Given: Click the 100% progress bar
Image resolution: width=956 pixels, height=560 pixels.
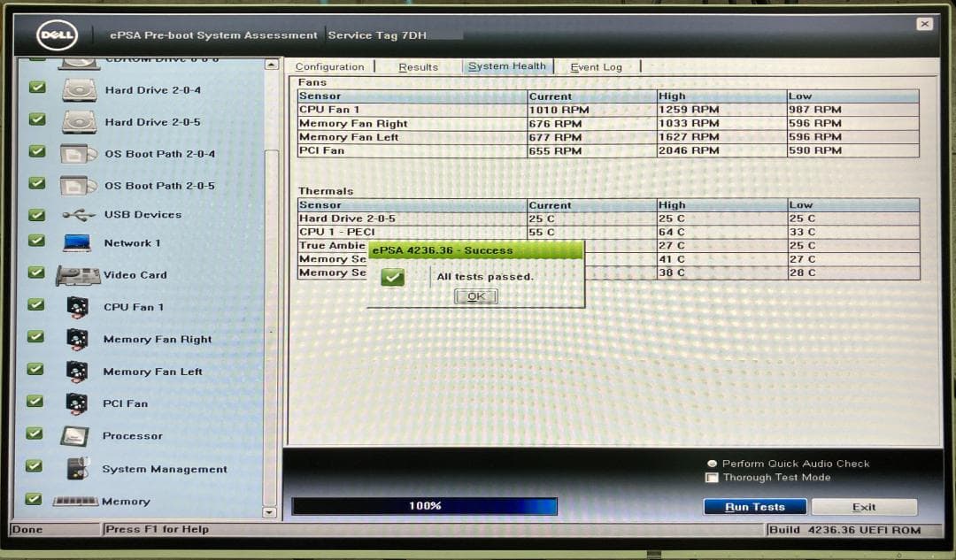Looking at the screenshot, I should pyautogui.click(x=428, y=506).
